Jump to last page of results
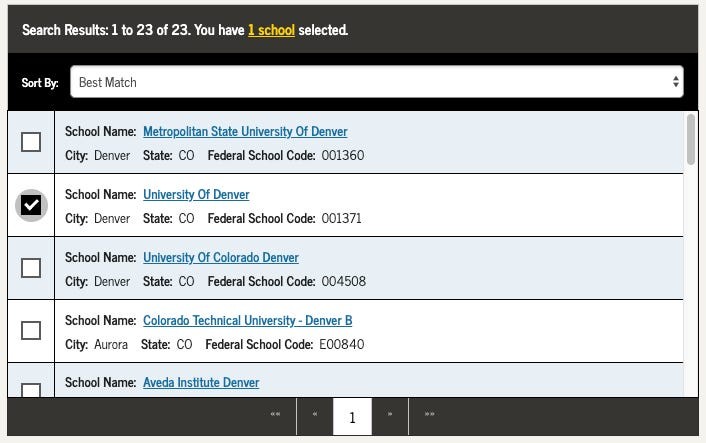This screenshot has width=706, height=443. [x=429, y=416]
